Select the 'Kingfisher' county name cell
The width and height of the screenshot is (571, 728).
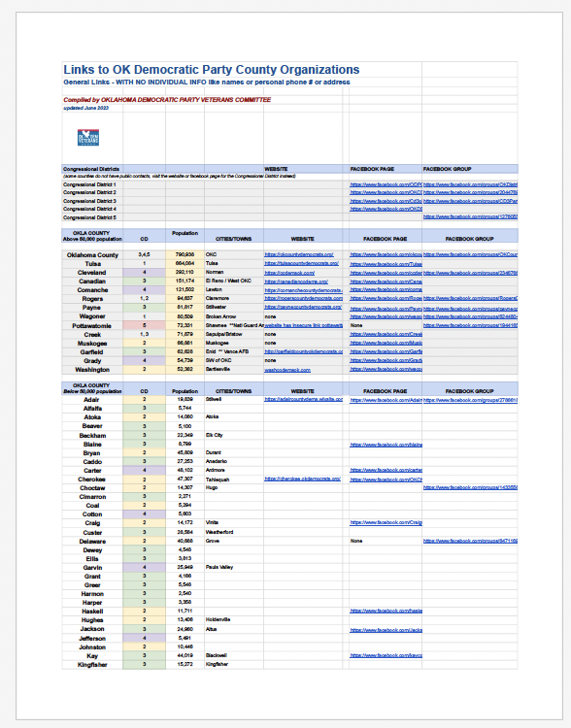coord(92,665)
